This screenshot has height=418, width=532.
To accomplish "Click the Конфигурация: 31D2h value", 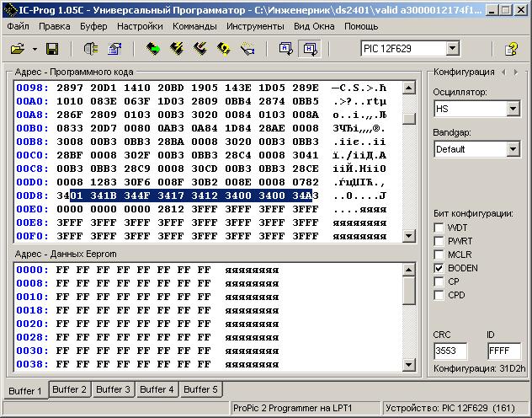I will click(480, 368).
